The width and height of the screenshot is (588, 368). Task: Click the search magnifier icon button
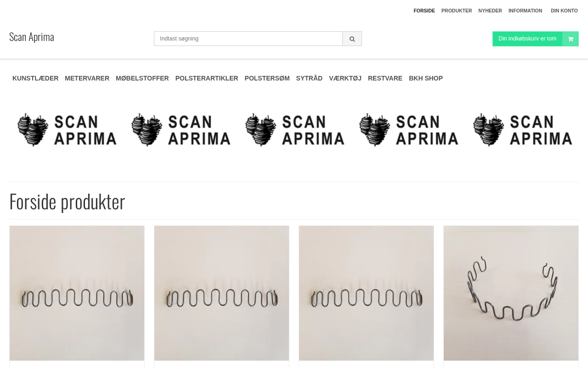tap(352, 39)
